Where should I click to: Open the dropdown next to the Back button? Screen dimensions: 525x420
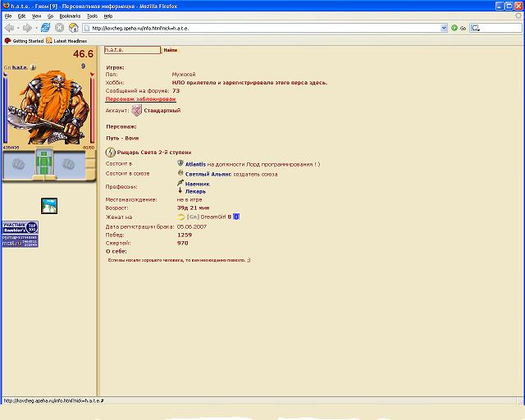[x=18, y=28]
